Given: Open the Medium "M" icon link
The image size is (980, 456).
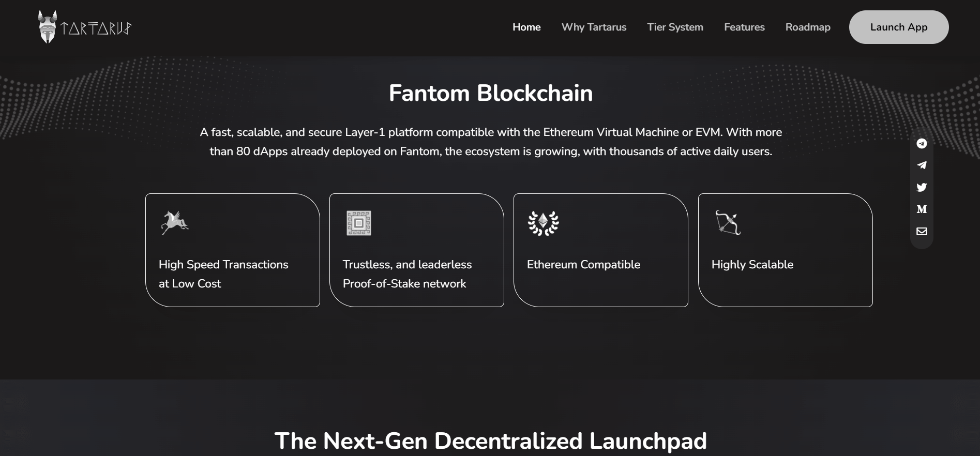Looking at the screenshot, I should (x=922, y=209).
